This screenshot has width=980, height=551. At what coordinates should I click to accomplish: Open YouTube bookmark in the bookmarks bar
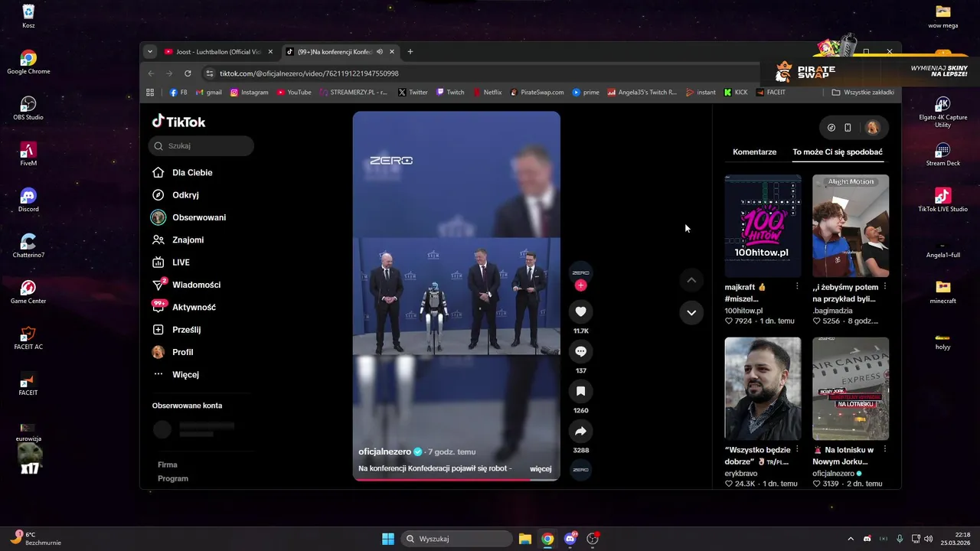(294, 92)
